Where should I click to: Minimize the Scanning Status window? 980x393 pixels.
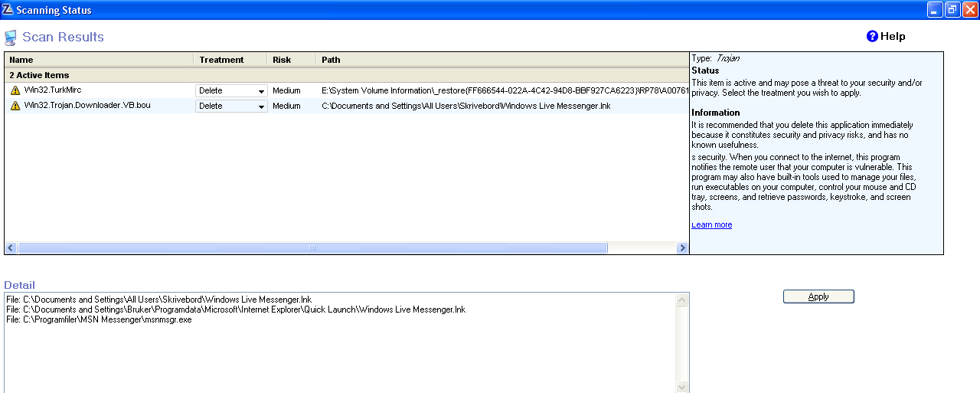(x=935, y=9)
